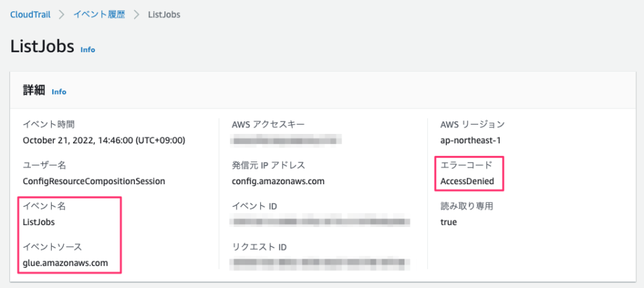Click the イベントソース label

click(52, 247)
